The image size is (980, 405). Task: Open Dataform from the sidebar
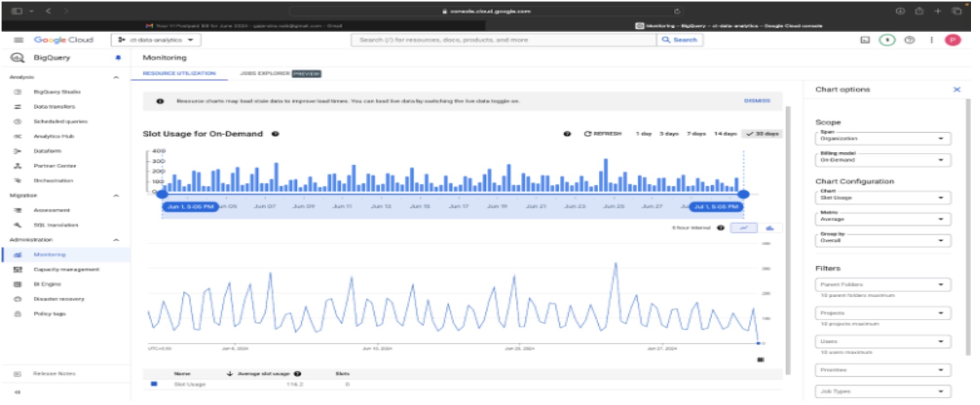tap(47, 151)
